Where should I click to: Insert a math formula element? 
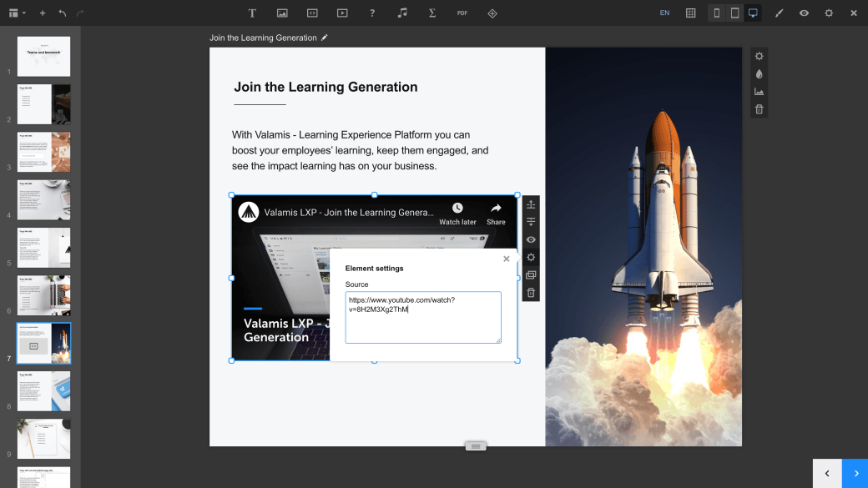[432, 13]
